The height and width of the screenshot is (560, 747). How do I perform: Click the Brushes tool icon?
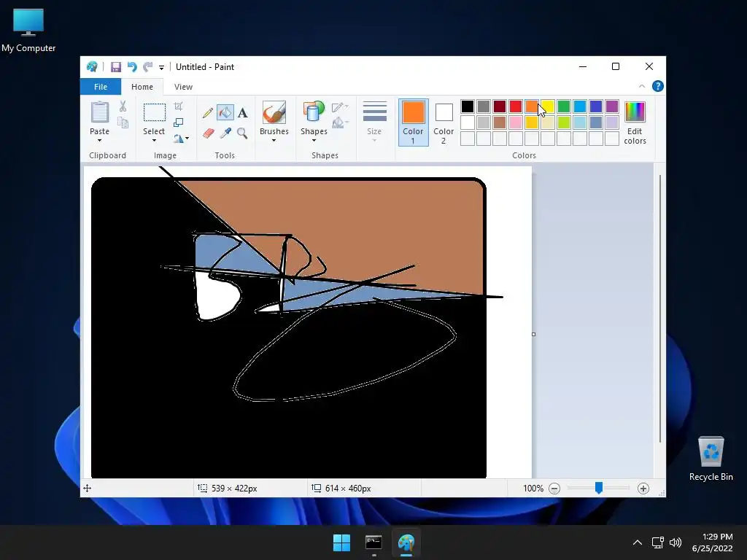pyautogui.click(x=274, y=112)
